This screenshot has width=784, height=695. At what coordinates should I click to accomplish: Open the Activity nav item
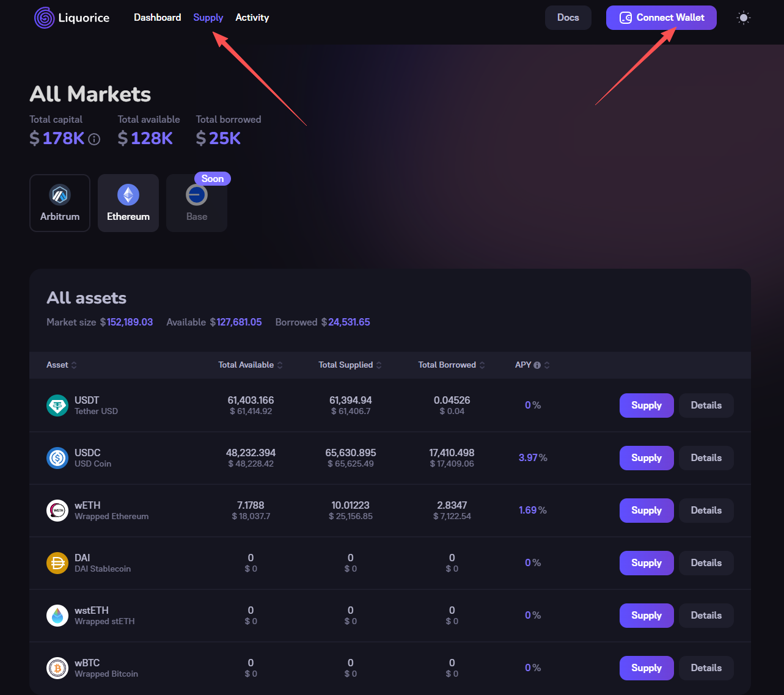point(252,18)
